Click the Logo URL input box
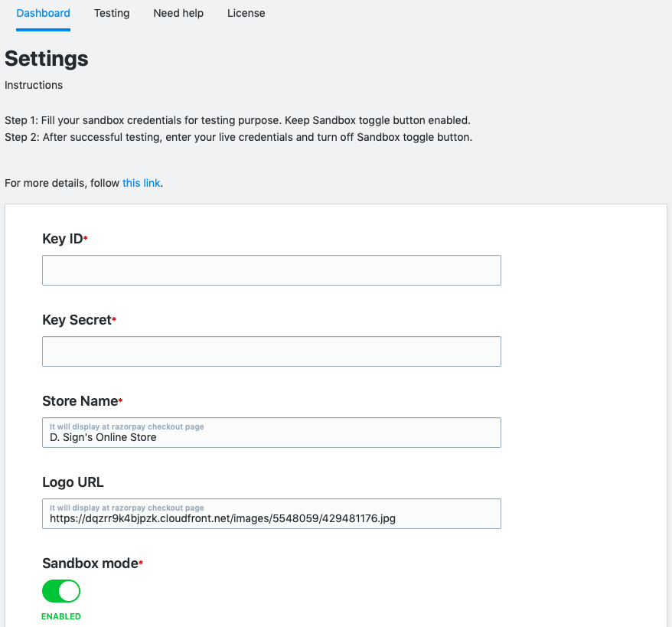This screenshot has height=627, width=672. (x=272, y=514)
